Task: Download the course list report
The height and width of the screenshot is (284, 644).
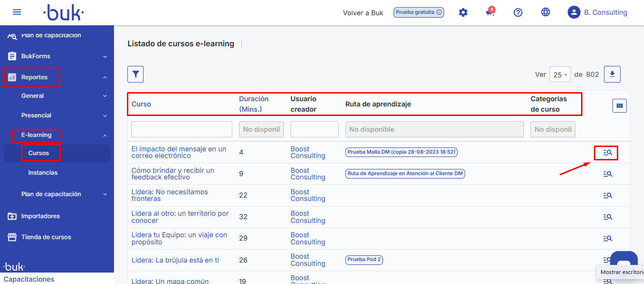Action: 612,74
